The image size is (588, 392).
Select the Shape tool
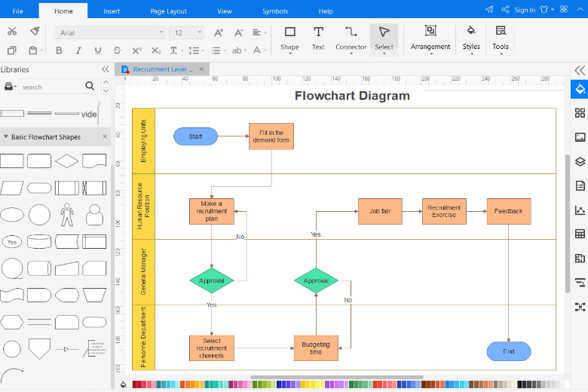(290, 40)
